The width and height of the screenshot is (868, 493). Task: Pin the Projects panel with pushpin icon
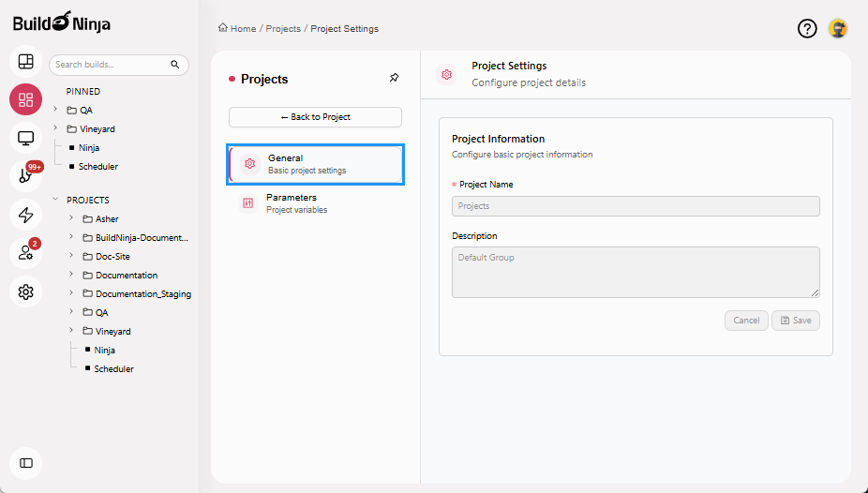tap(394, 78)
